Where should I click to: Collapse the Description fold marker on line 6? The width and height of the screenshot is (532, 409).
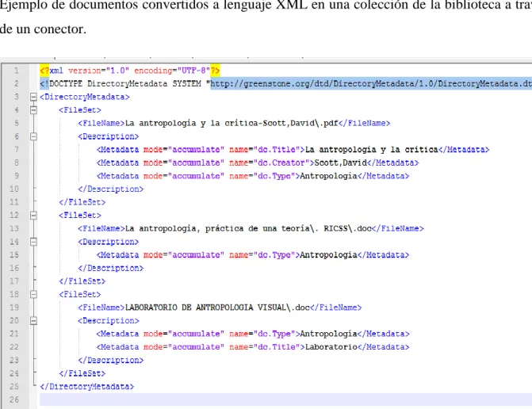(x=33, y=136)
